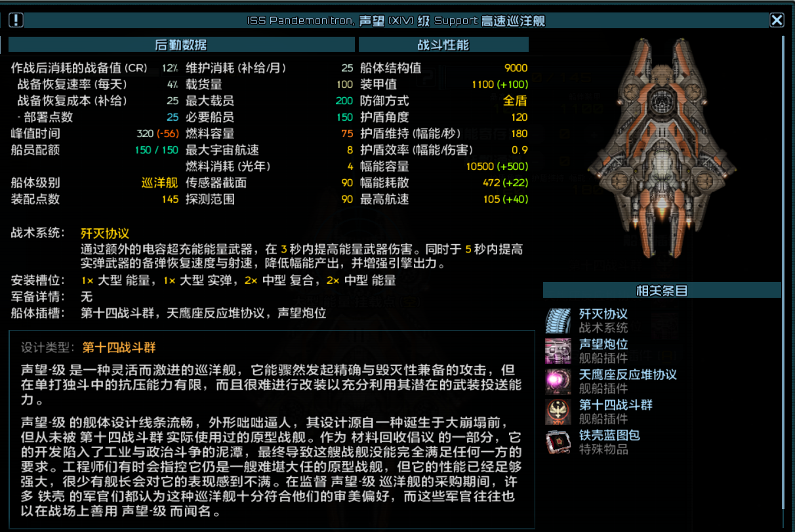Viewport: 795px width, 532px height.
Task: Select the 铁壳蓝图包 related entry link
Action: (x=609, y=435)
